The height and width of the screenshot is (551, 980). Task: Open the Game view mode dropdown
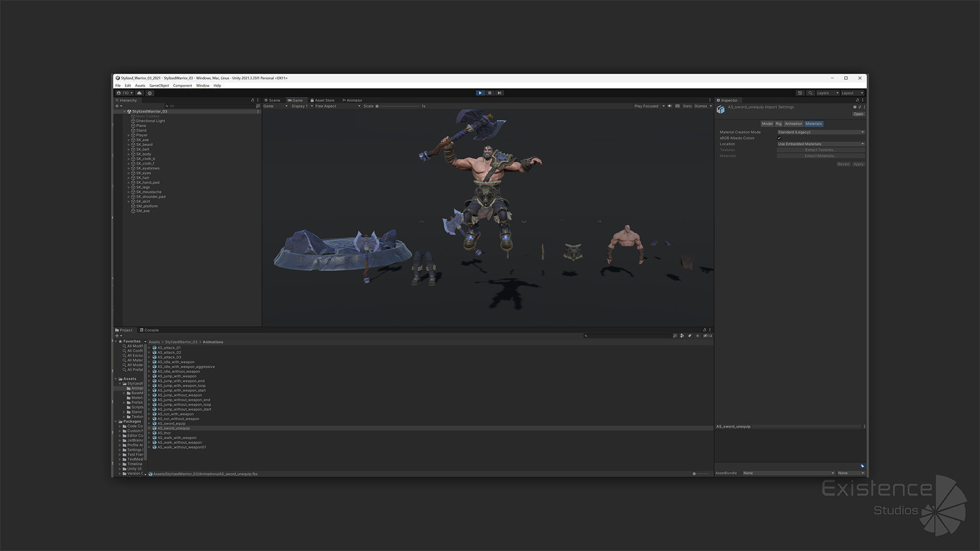(276, 106)
